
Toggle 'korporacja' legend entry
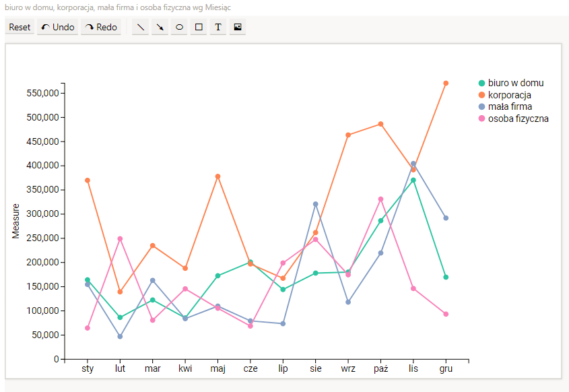pos(509,95)
